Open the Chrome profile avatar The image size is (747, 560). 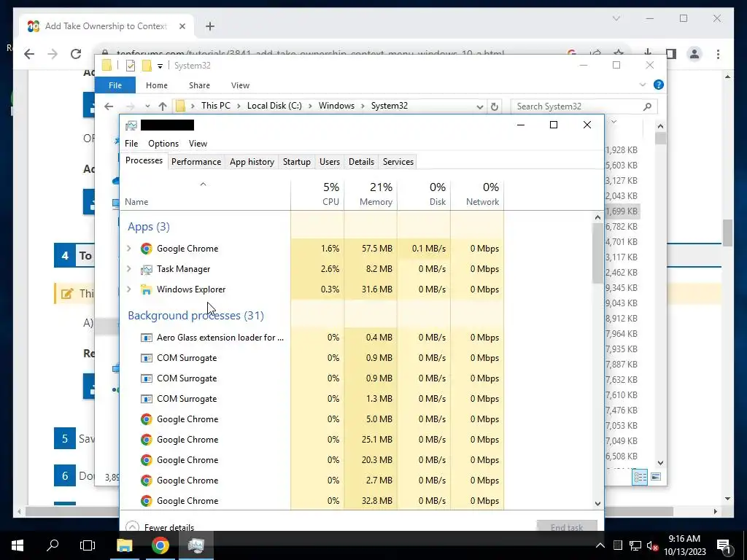(694, 54)
